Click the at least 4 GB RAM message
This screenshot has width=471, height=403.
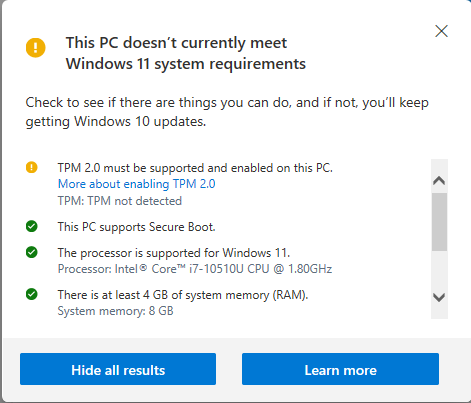[183, 295]
